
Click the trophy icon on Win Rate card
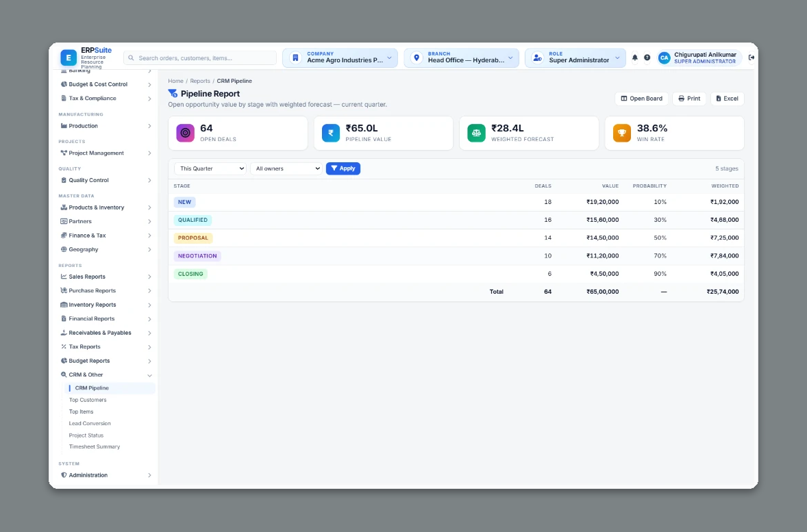[622, 133]
